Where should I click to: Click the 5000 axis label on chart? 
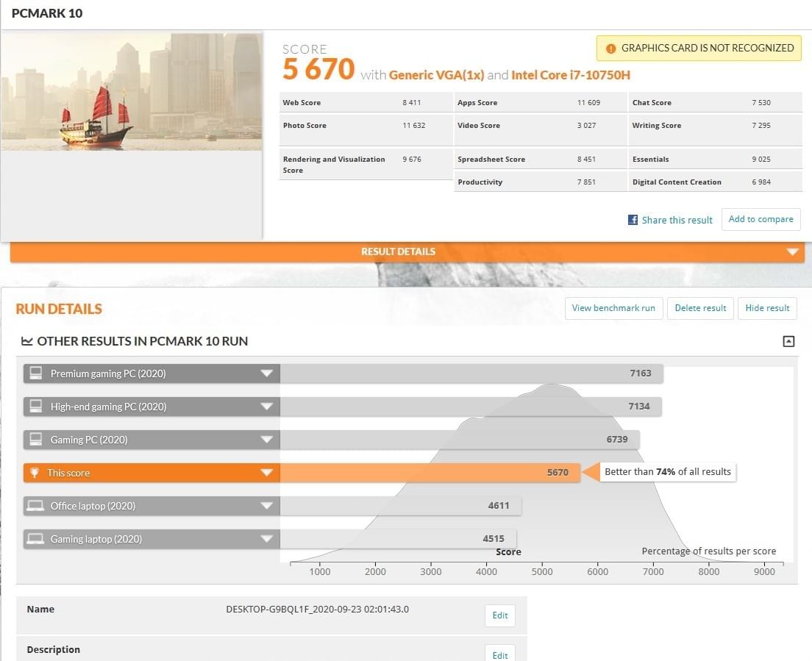[542, 571]
